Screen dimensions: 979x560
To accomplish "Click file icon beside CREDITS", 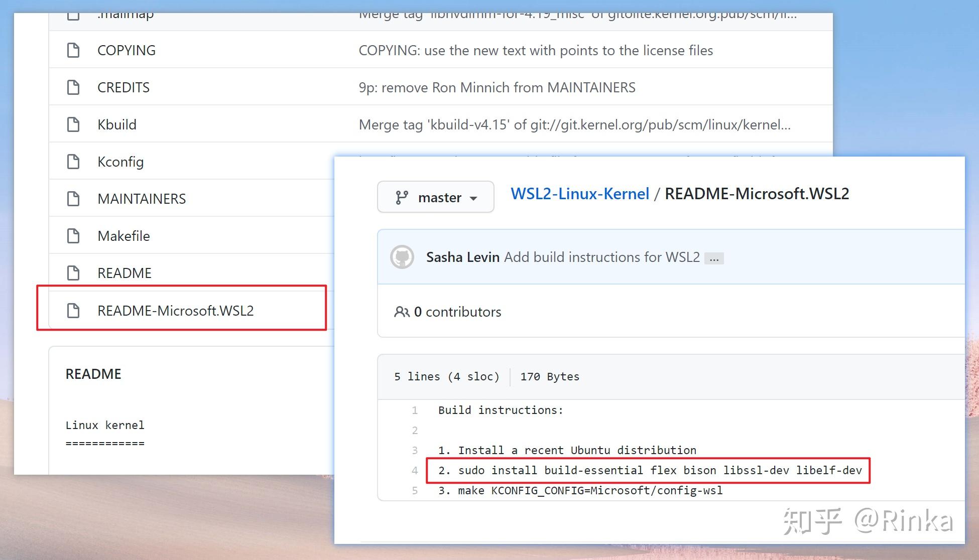I will point(73,87).
